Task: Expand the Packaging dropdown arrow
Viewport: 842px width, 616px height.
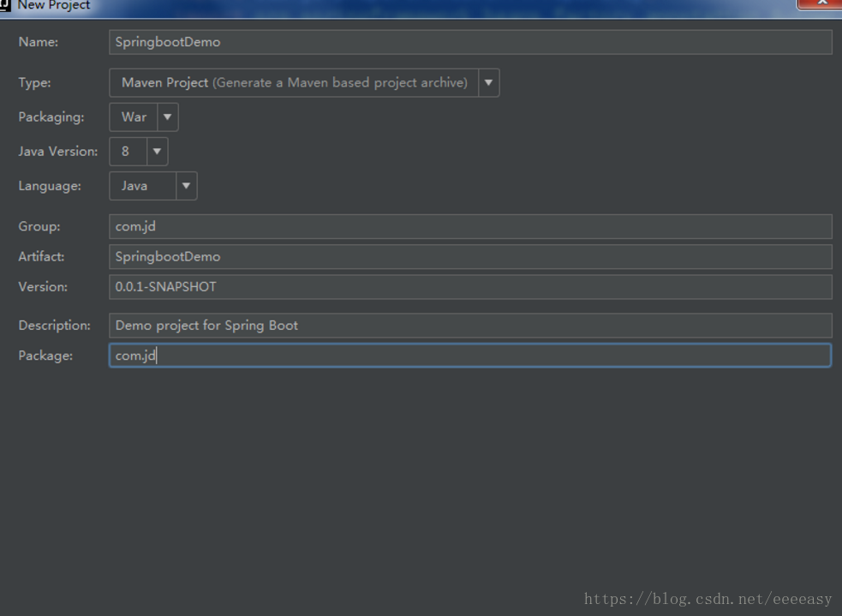Action: (x=168, y=117)
